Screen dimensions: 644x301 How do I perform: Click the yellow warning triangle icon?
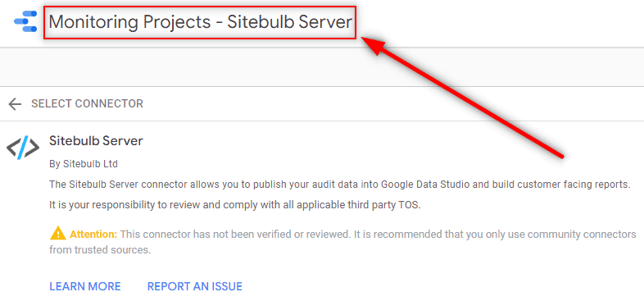(x=58, y=234)
